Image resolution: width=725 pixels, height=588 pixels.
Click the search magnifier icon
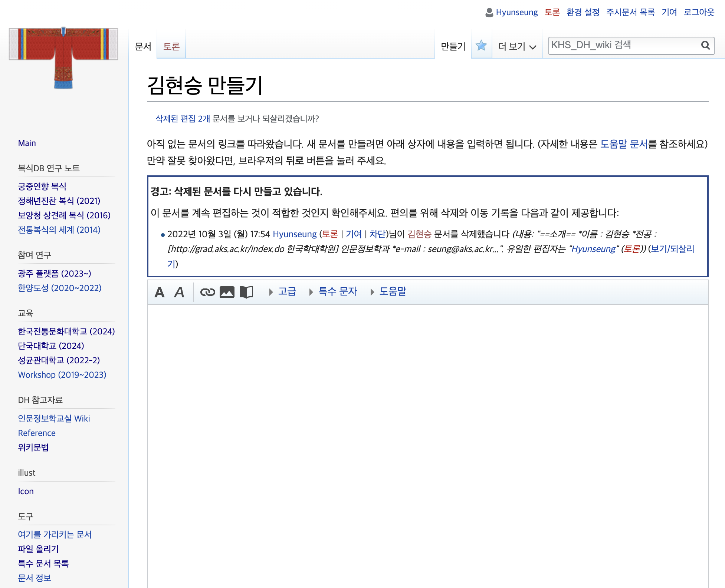[x=705, y=45]
